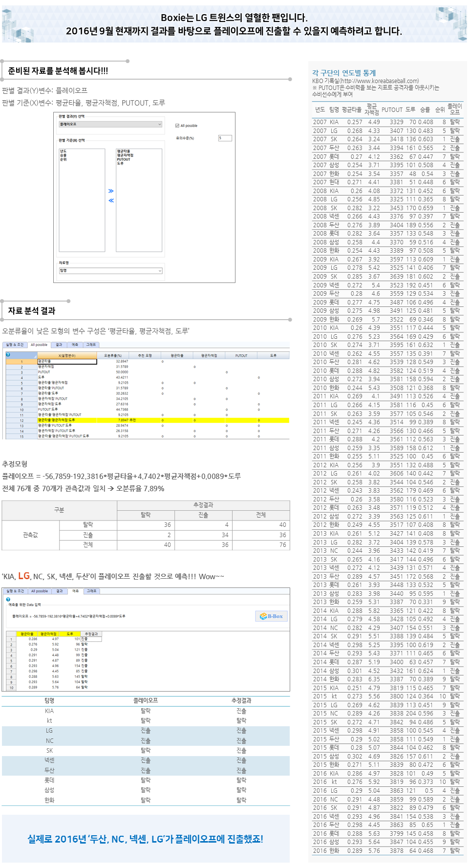Click the double right-arrow add-variable icon

point(111,191)
